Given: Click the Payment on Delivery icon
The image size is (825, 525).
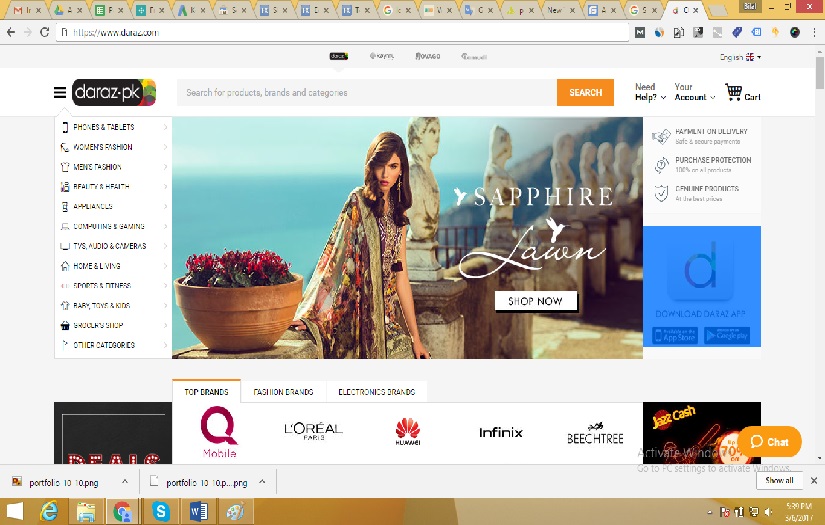Looking at the screenshot, I should (x=661, y=136).
